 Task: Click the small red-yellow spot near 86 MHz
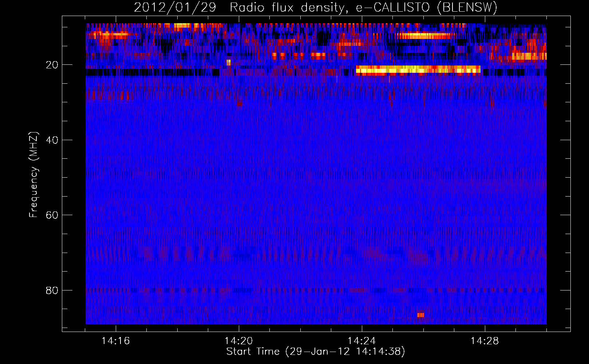coord(421,315)
